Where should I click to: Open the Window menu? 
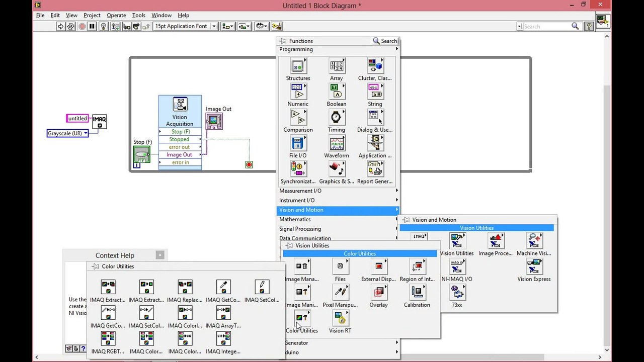pyautogui.click(x=162, y=16)
